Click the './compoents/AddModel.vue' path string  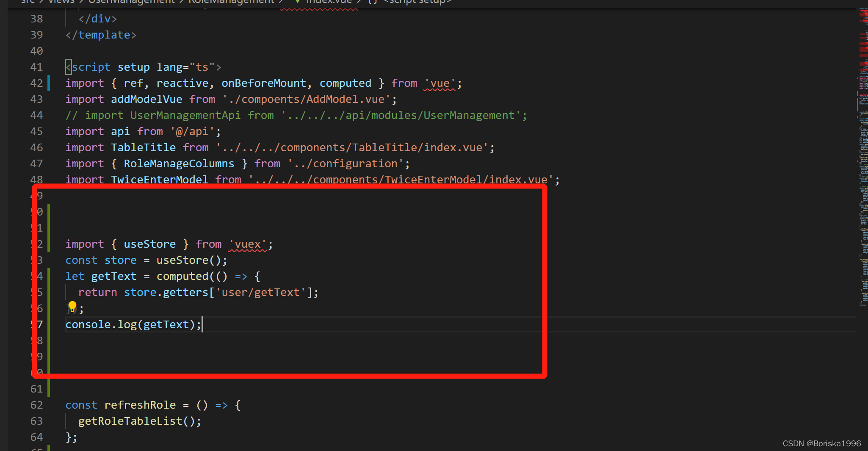click(x=307, y=99)
